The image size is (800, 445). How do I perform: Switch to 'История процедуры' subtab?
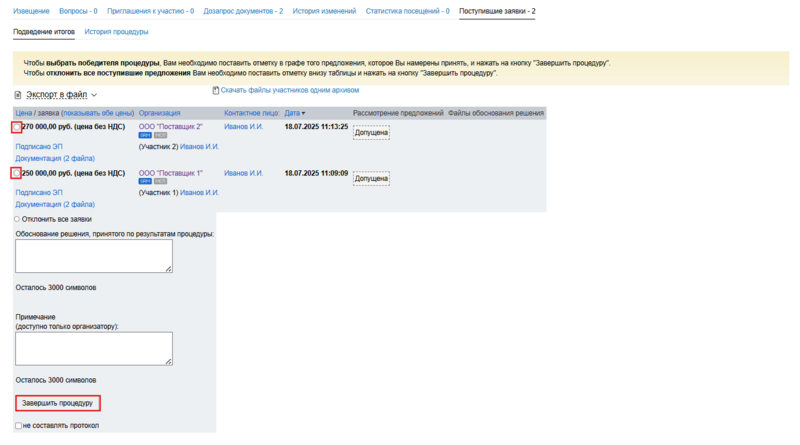tap(116, 32)
